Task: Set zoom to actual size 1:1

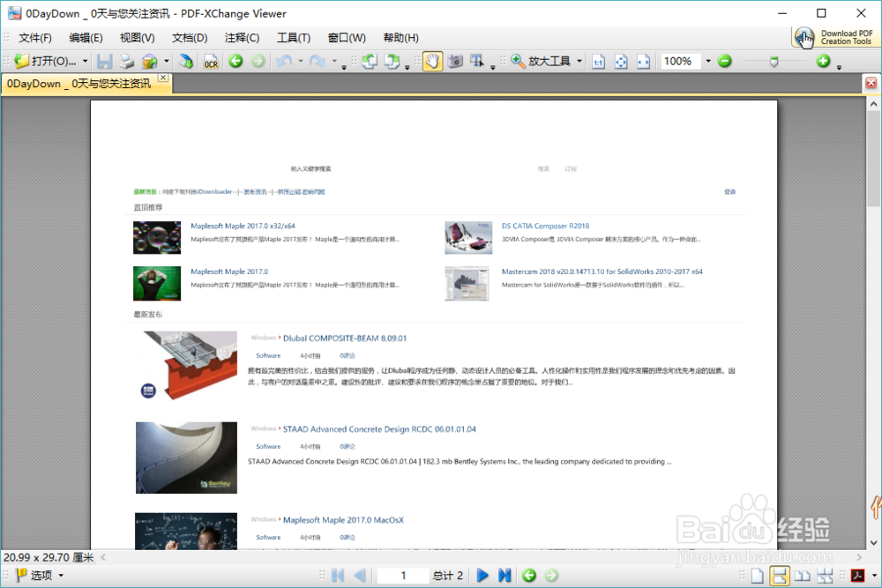Action: coord(599,61)
